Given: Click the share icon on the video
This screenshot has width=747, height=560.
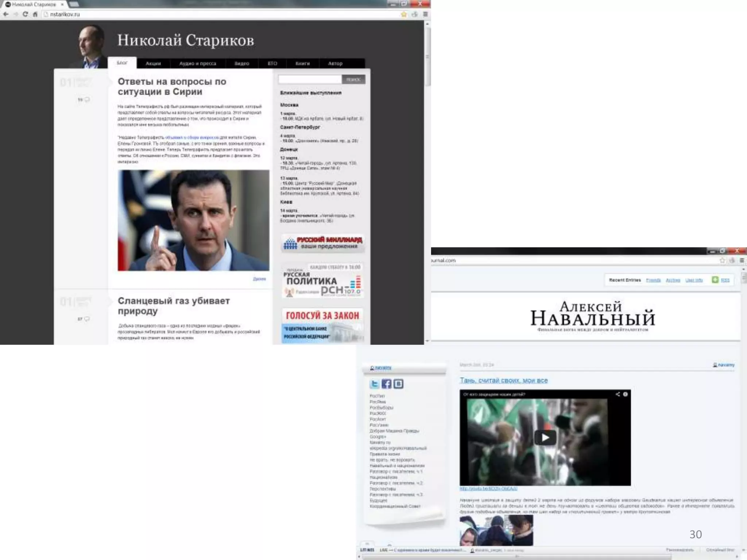Looking at the screenshot, I should 618,394.
